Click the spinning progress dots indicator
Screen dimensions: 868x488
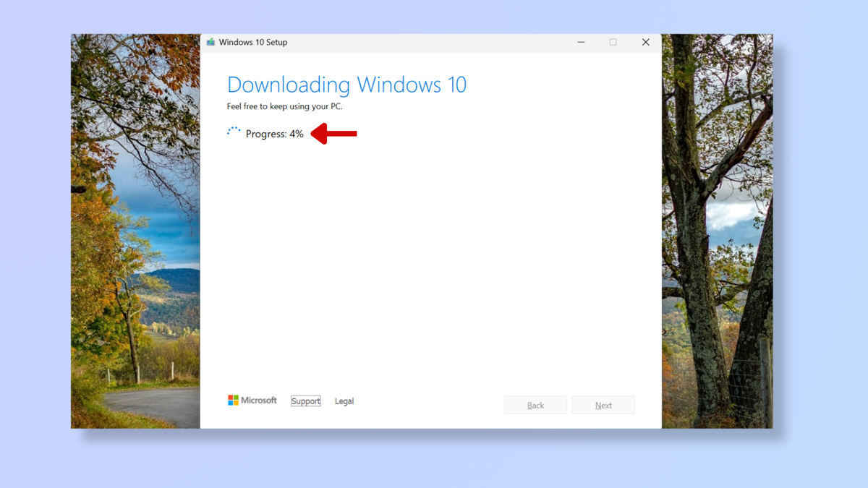click(233, 132)
